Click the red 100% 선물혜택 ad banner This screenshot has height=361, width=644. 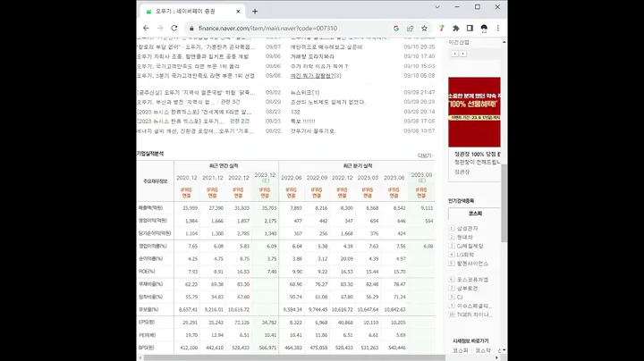coord(474,112)
